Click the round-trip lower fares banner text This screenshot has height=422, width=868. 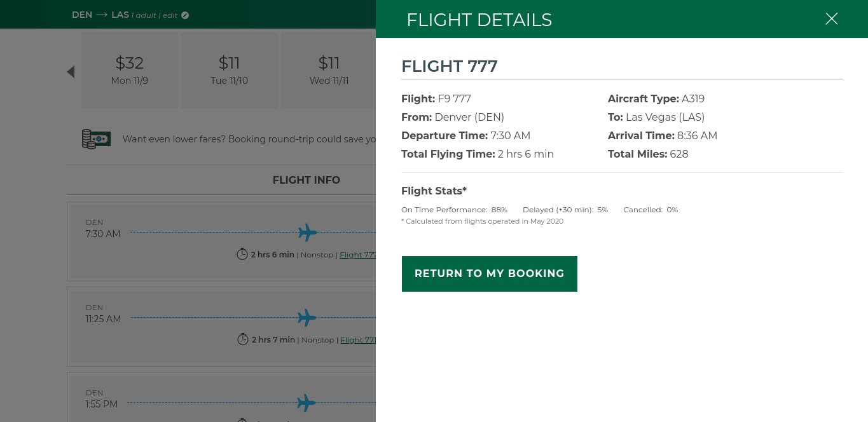tap(249, 139)
